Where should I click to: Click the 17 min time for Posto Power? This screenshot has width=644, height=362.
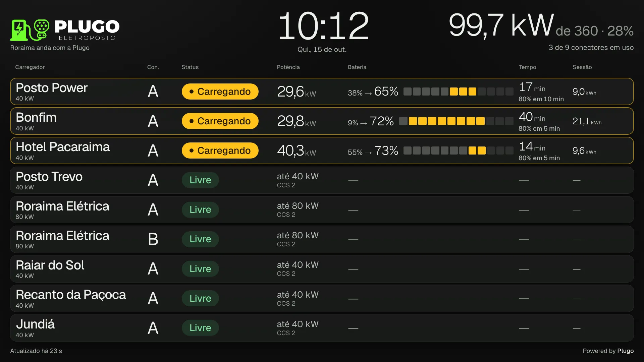click(532, 87)
